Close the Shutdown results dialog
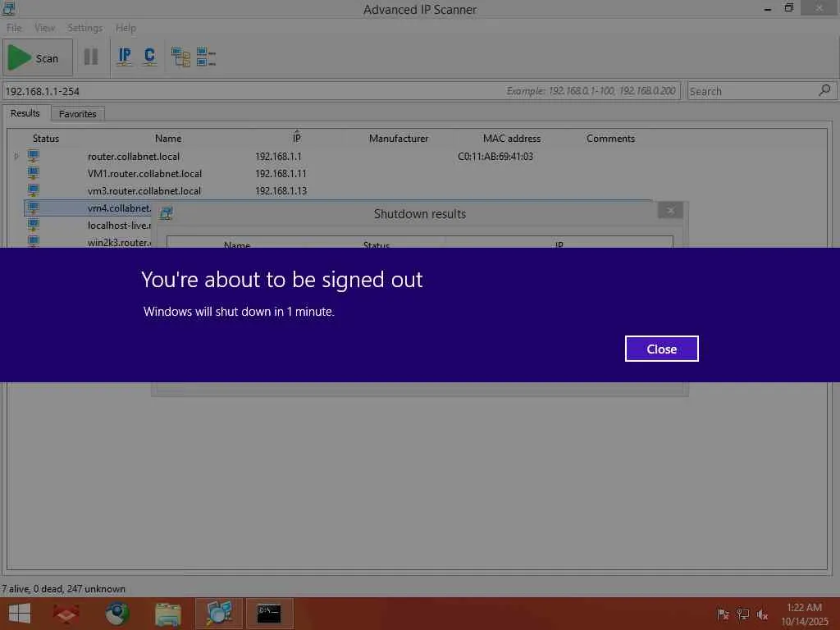This screenshot has height=630, width=840. click(670, 210)
